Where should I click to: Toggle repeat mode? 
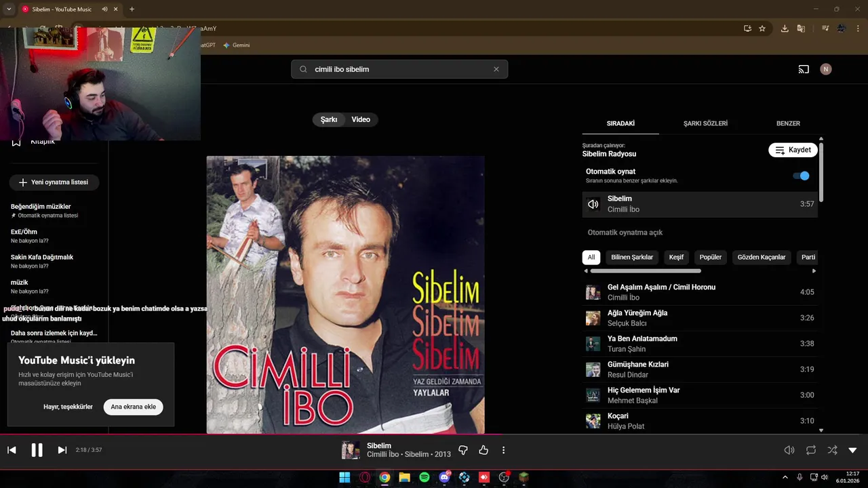[811, 450]
